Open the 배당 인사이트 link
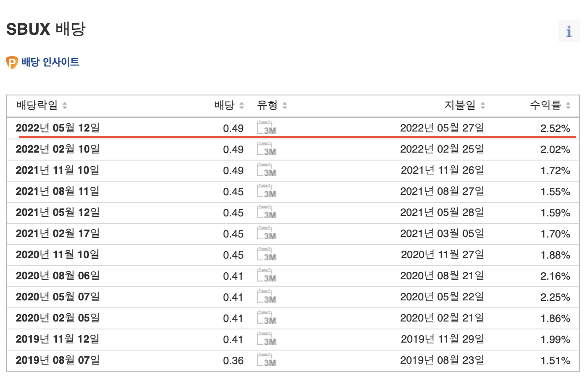 (x=50, y=62)
